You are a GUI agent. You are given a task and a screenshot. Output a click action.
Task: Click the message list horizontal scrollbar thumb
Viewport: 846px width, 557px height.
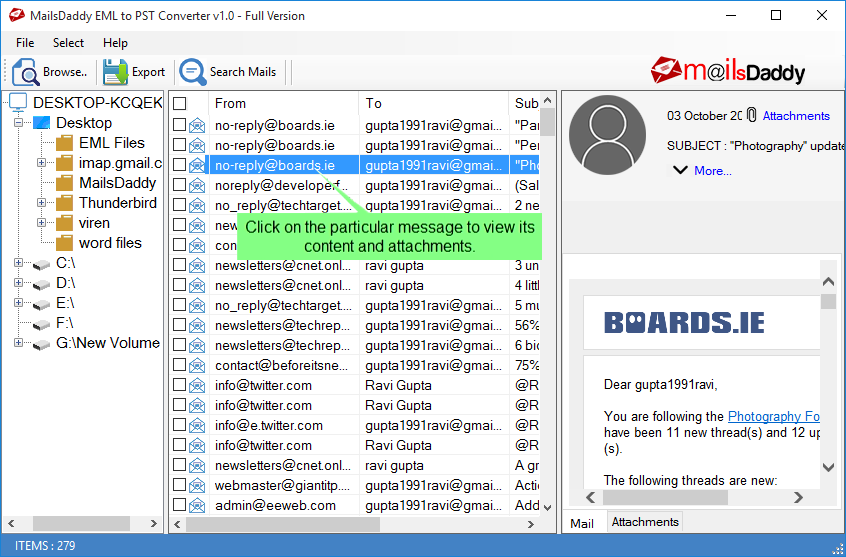pyautogui.click(x=283, y=524)
